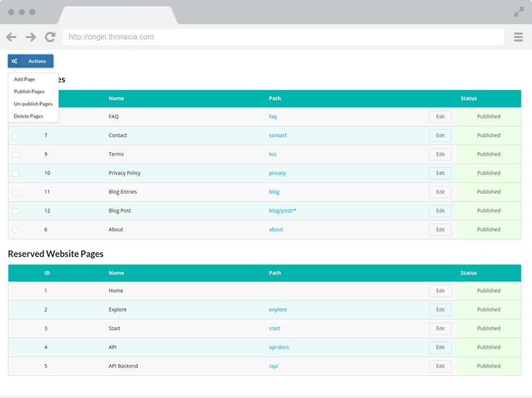
Task: Follow the privacy path link
Action: point(277,173)
